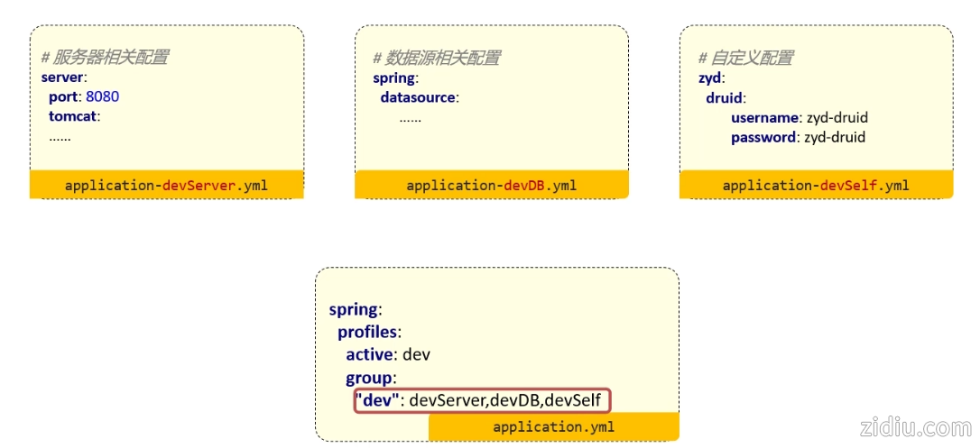
Task: Select the 自定义配置 comment line
Action: coord(746,58)
